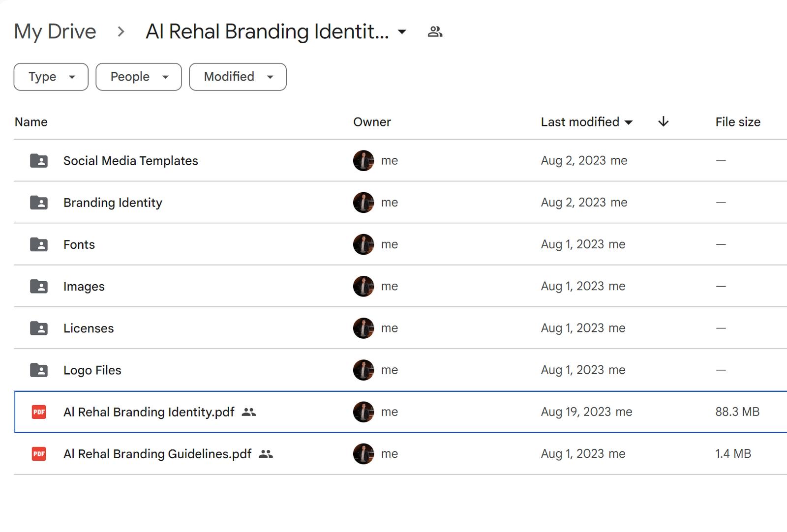Viewport: 787px width, 532px height.
Task: Click the File size column header
Action: coord(738,122)
